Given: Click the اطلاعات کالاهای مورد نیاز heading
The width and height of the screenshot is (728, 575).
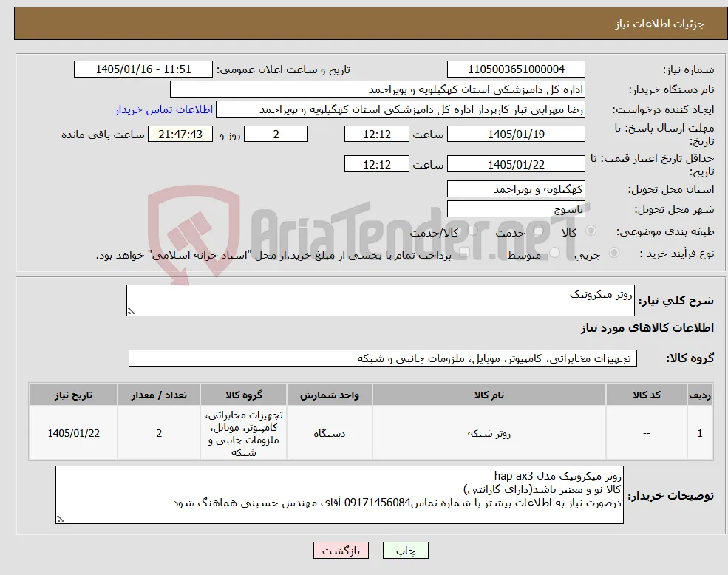Looking at the screenshot, I should (x=647, y=328).
